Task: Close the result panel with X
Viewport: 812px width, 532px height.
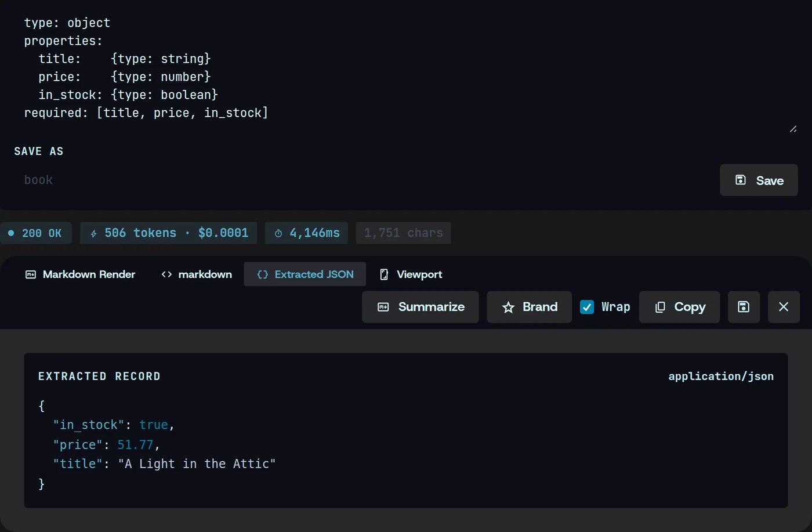Action: coord(784,307)
